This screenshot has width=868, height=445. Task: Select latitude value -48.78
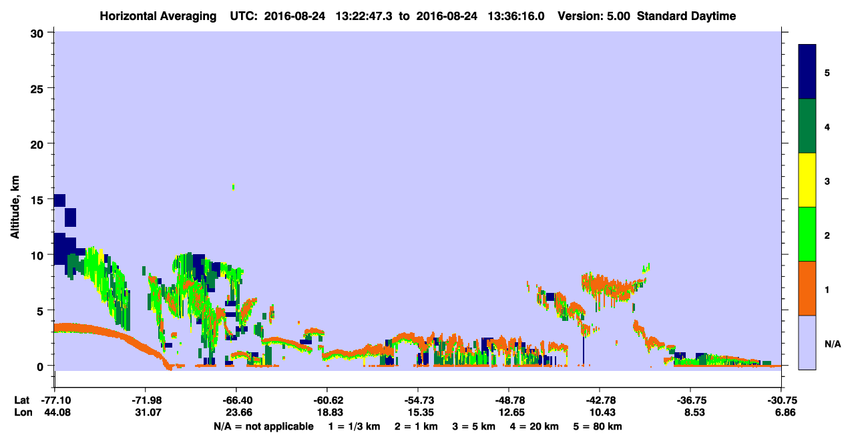tap(509, 400)
